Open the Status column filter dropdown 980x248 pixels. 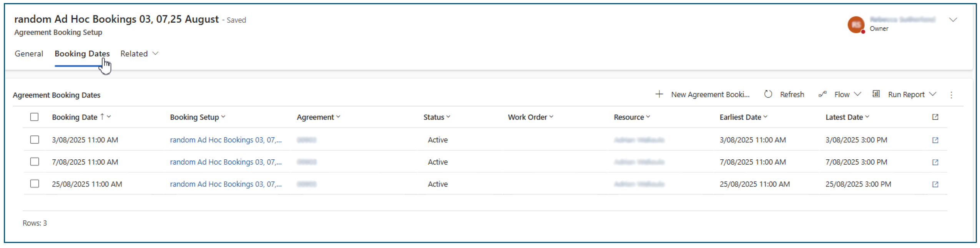448,117
